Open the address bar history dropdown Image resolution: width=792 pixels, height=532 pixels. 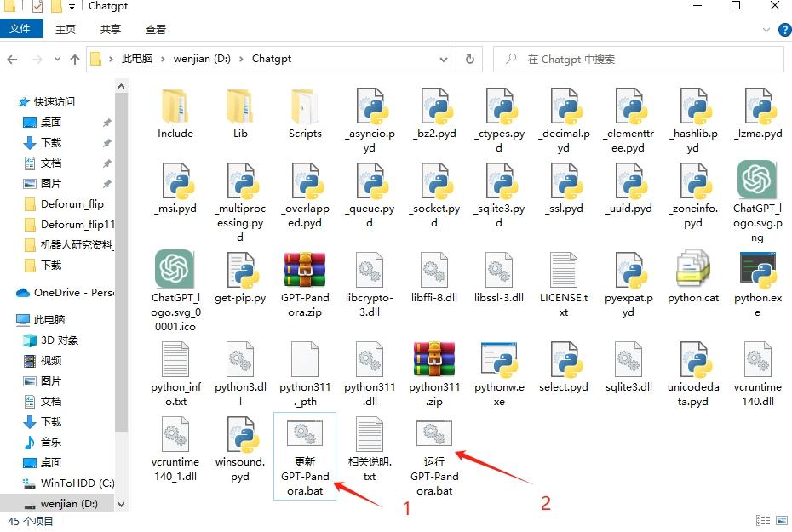point(444,59)
